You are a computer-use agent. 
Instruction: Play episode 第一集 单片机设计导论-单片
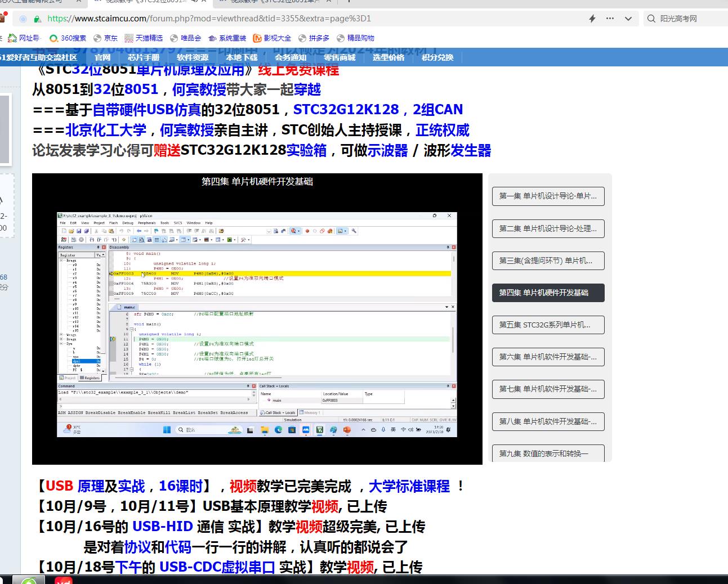point(548,196)
